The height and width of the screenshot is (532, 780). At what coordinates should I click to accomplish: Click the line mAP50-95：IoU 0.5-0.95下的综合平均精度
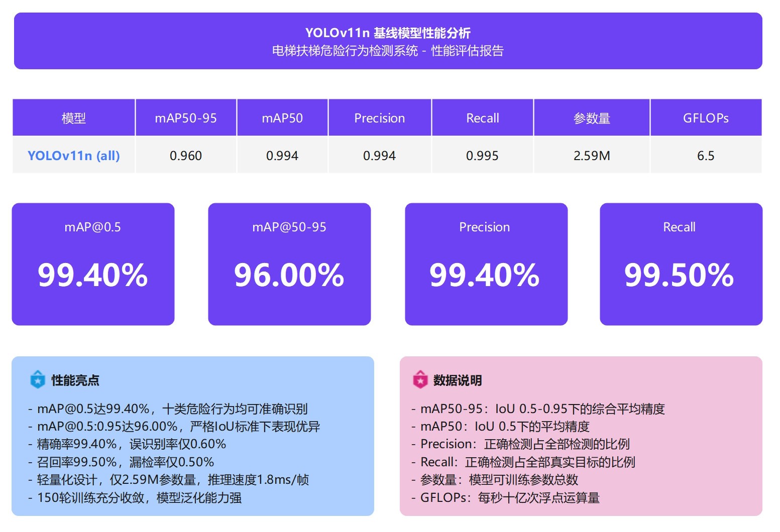pos(538,409)
